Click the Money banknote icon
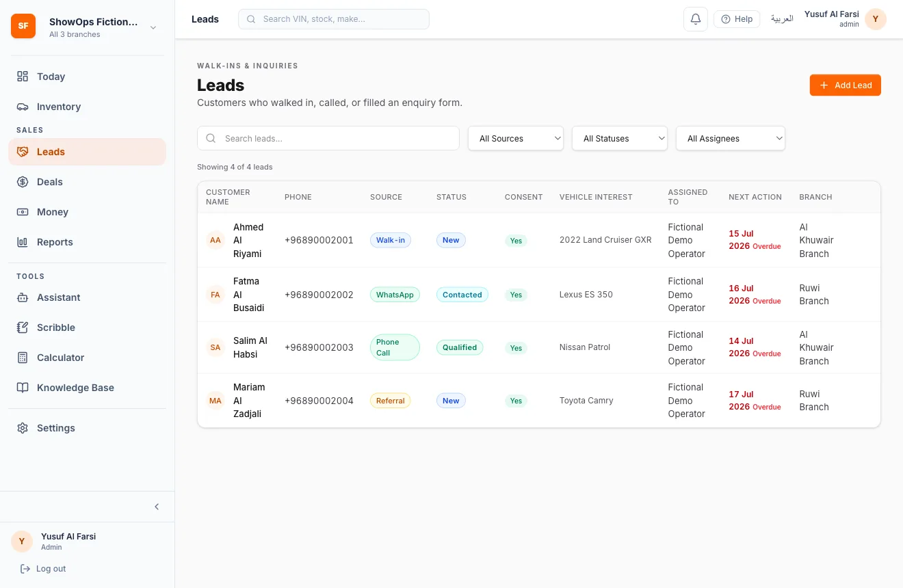Screen dimensions: 903x588 tap(23, 212)
